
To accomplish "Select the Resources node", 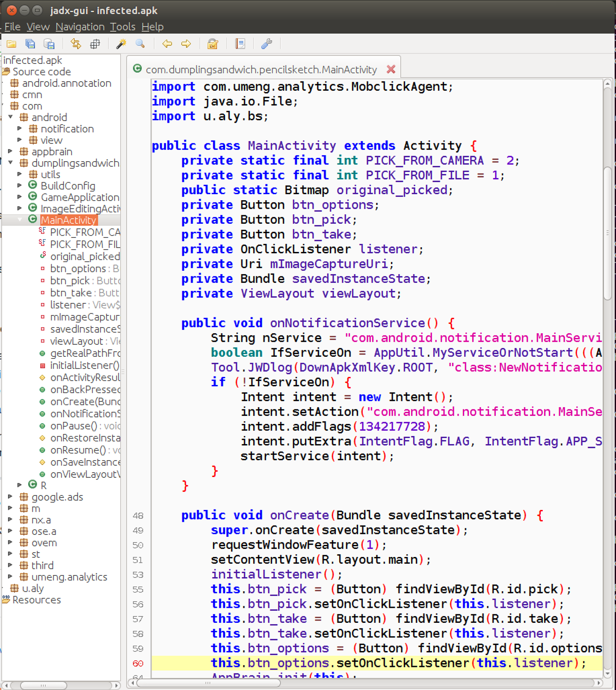I will pyautogui.click(x=36, y=600).
